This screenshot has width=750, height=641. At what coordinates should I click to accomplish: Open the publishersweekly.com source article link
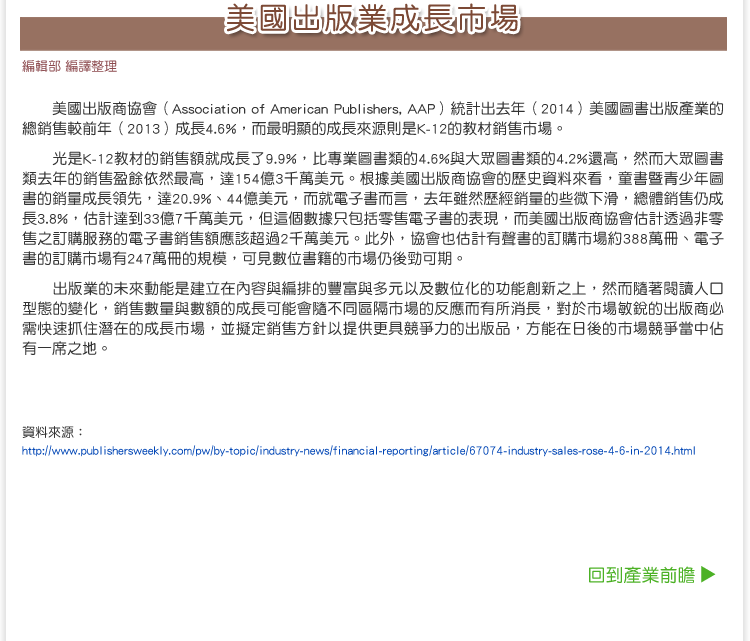358,451
